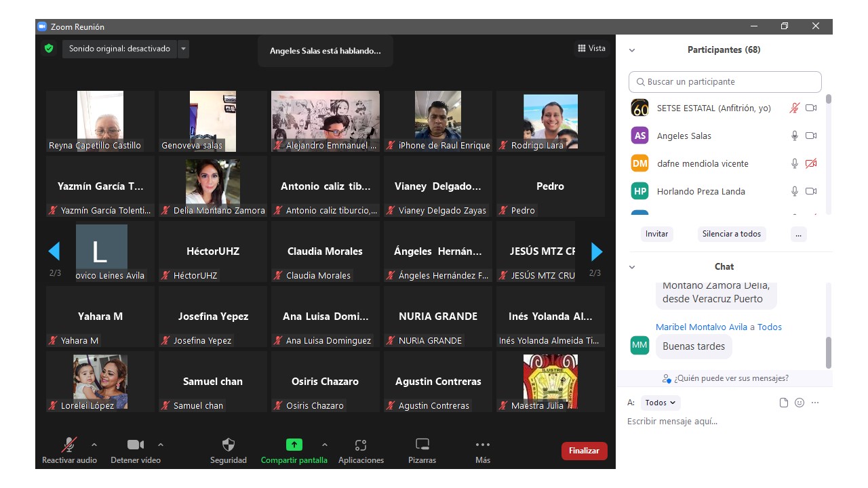This screenshot has width=868, height=488.
Task: Open the Todos recipient dropdown
Action: point(660,403)
